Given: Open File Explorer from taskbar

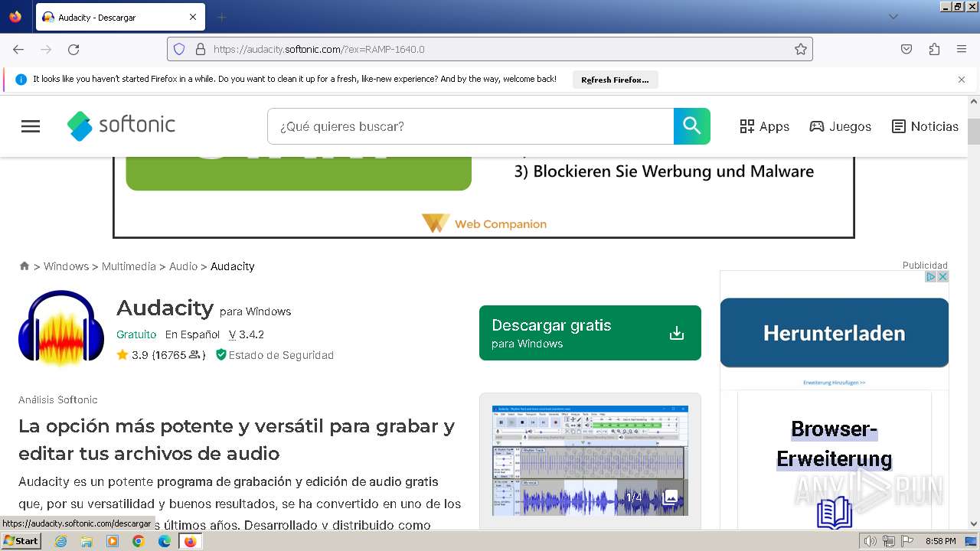Looking at the screenshot, I should click(x=87, y=541).
